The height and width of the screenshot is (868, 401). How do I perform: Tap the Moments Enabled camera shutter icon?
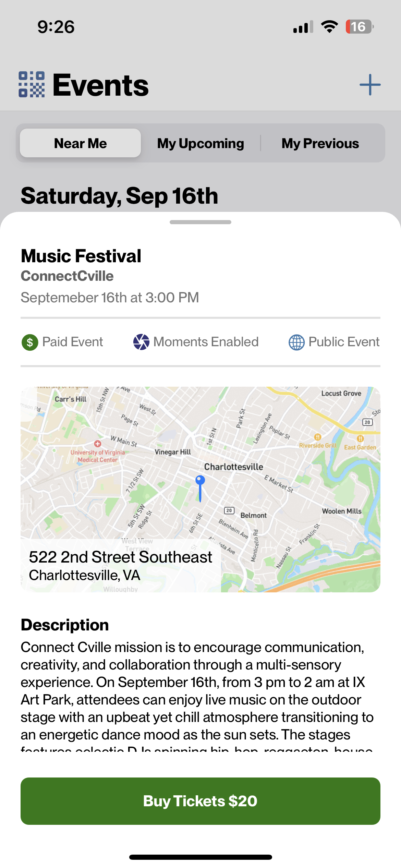(x=141, y=342)
